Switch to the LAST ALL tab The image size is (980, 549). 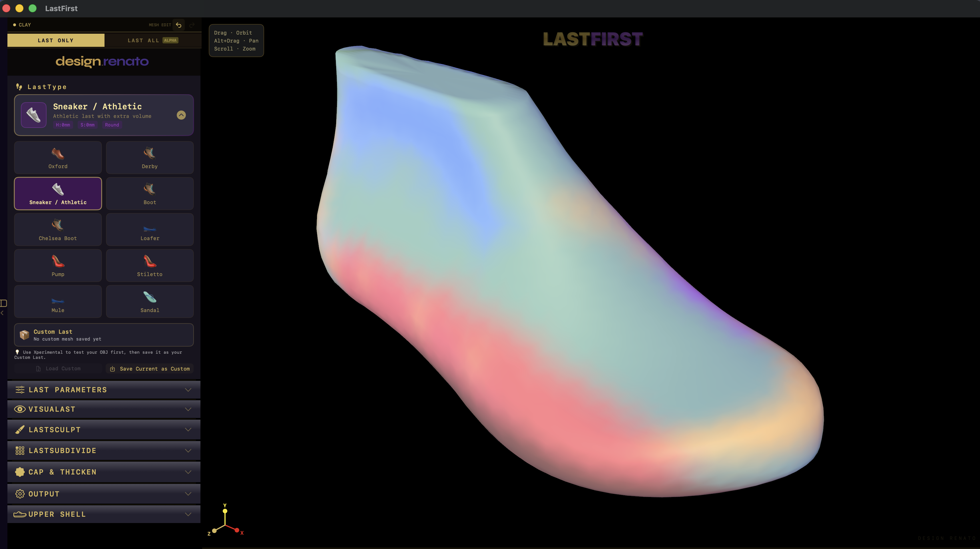(152, 40)
